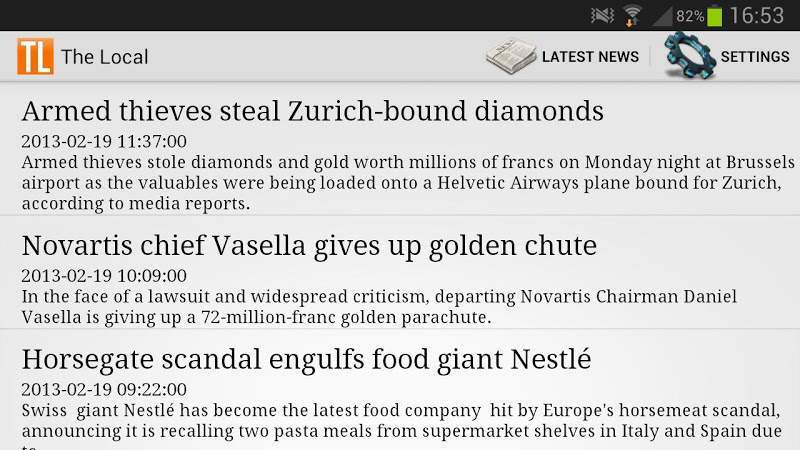The width and height of the screenshot is (800, 450).
Task: Click the 82% battery percentage text
Action: [x=690, y=16]
